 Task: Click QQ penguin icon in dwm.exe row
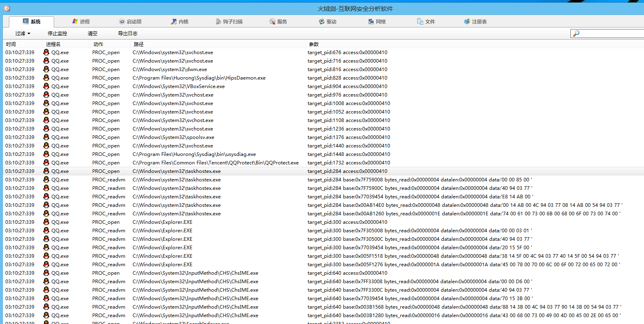pyautogui.click(x=46, y=69)
